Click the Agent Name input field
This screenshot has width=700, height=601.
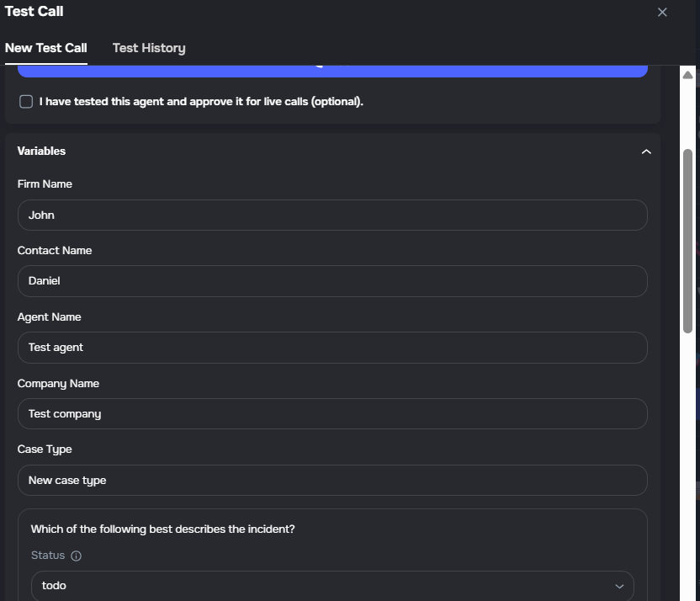tap(331, 348)
